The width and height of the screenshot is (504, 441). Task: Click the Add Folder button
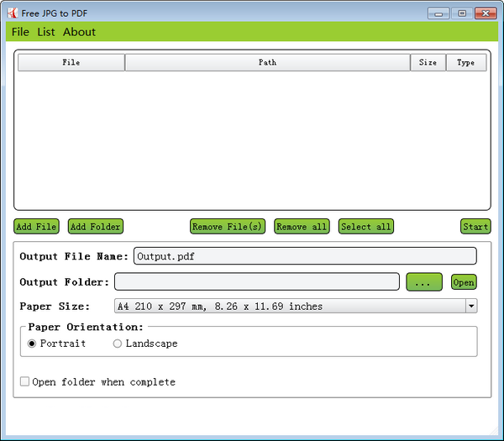(x=96, y=227)
